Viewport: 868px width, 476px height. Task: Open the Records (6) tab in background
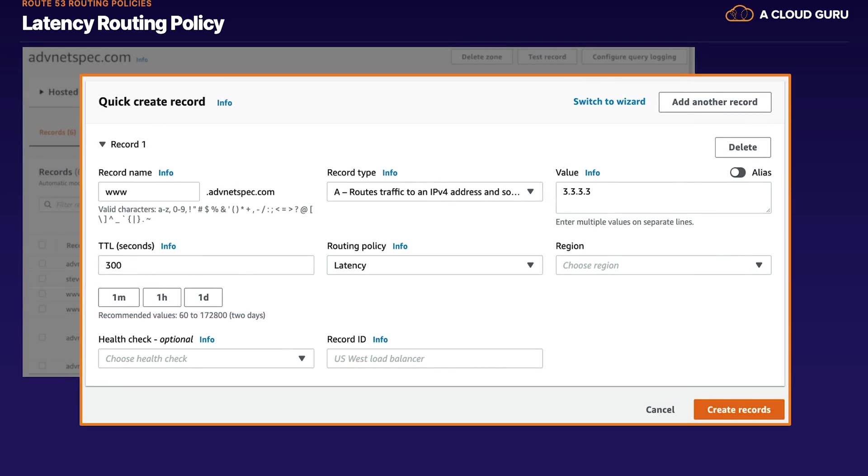tap(57, 132)
